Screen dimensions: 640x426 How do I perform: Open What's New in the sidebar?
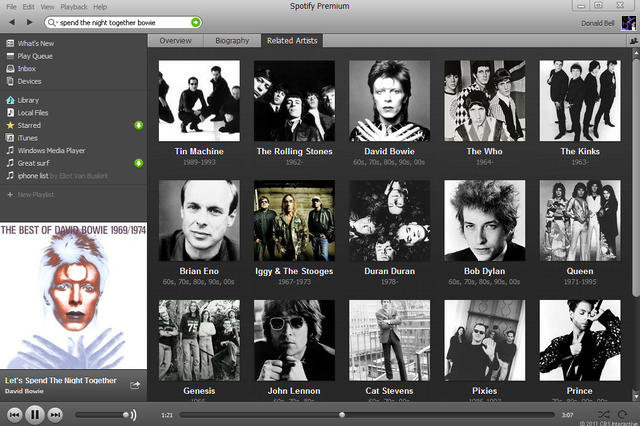[36, 43]
